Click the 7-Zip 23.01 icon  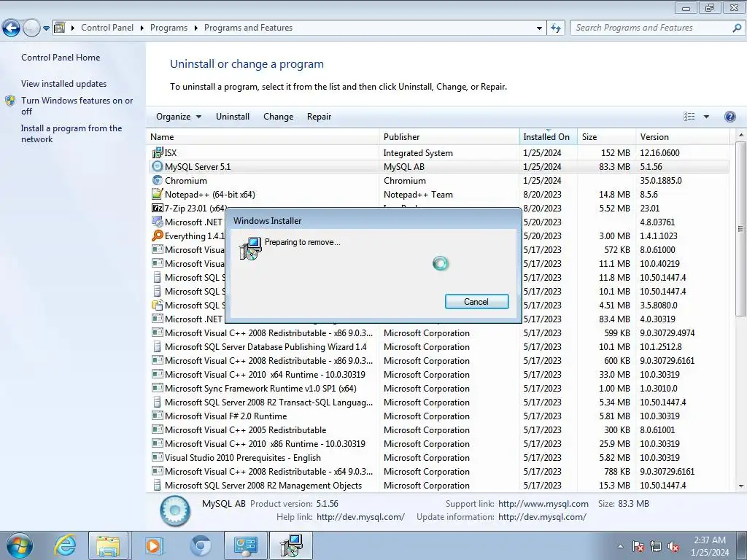click(x=158, y=208)
